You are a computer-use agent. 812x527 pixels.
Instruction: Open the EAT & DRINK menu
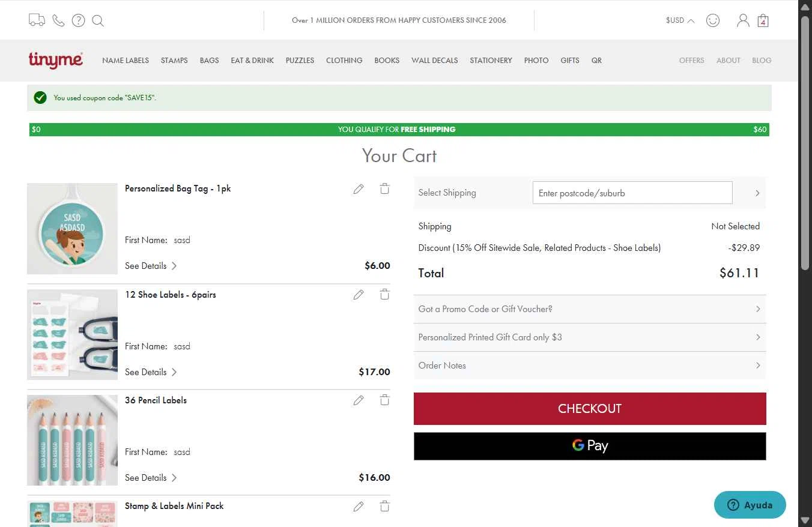pyautogui.click(x=252, y=61)
